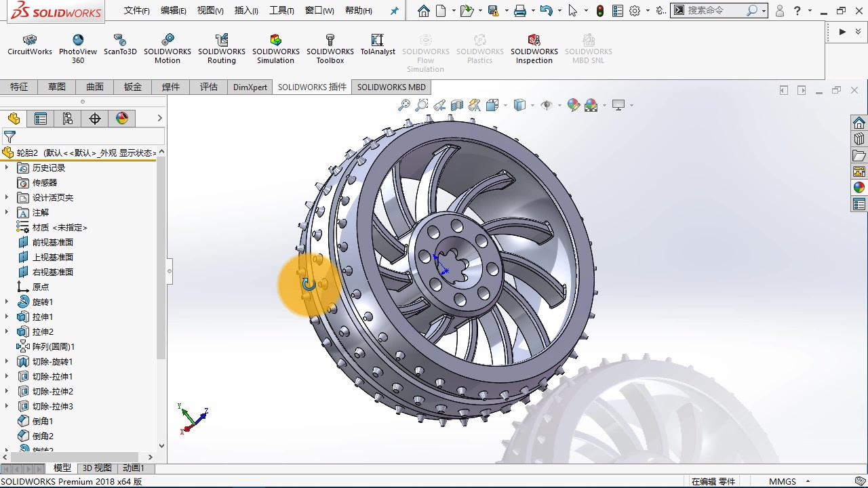The height and width of the screenshot is (488, 868).
Task: Open View Settings monitor icon
Action: point(618,105)
